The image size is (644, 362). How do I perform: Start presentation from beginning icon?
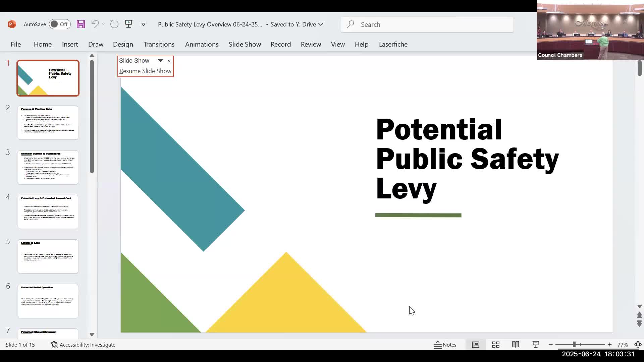click(x=128, y=24)
